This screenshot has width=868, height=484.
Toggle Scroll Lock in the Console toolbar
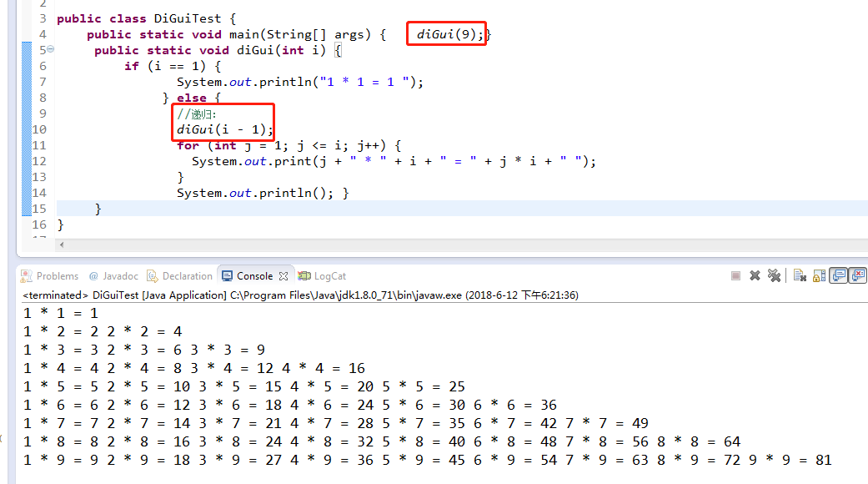[x=820, y=275]
